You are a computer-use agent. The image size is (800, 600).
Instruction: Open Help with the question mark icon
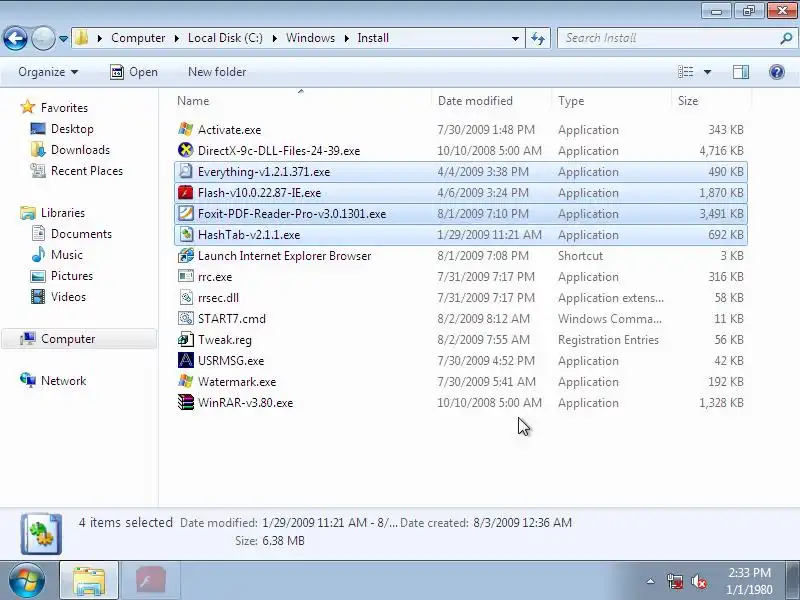click(x=777, y=72)
